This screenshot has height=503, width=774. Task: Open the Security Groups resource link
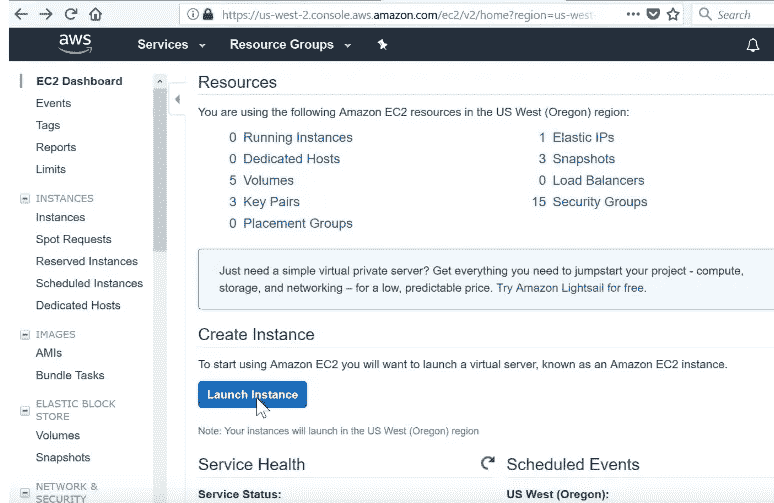point(600,202)
